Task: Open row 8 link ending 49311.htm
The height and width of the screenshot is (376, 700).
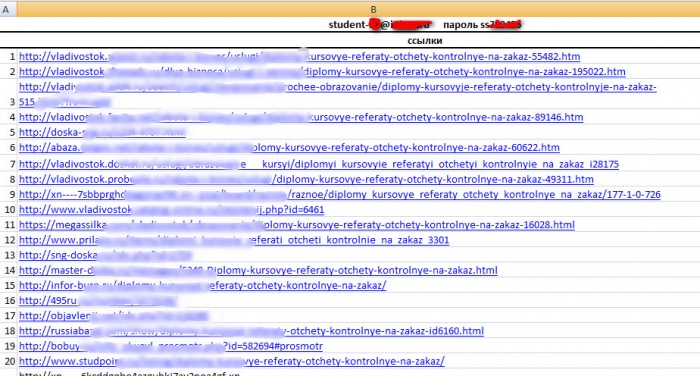Action: [x=306, y=180]
